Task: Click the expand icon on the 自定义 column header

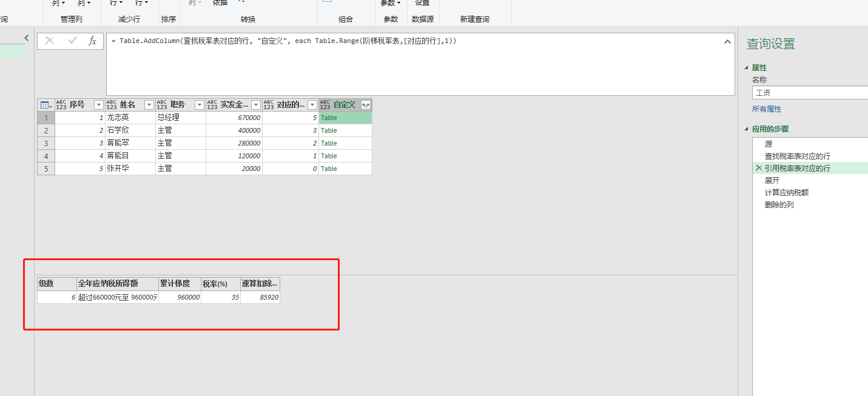Action: (365, 104)
